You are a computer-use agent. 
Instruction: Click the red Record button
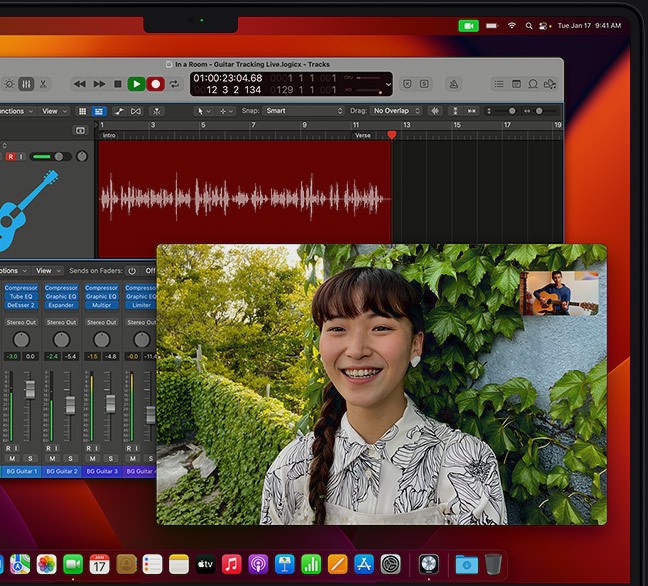click(x=155, y=84)
